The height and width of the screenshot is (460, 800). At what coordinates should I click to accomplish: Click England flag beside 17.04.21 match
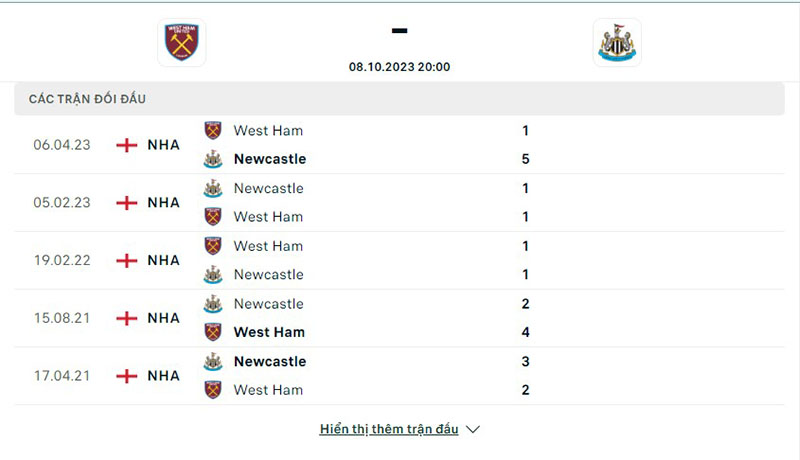click(x=127, y=377)
